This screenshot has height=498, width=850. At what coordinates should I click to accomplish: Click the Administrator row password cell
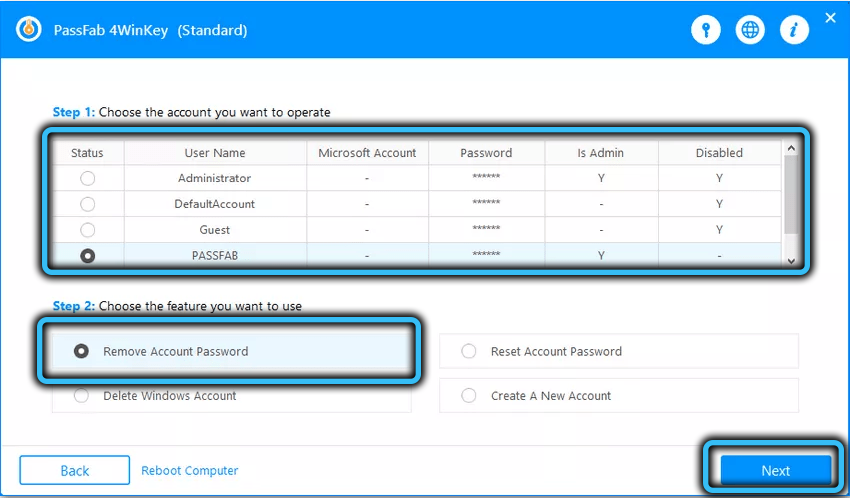point(486,178)
